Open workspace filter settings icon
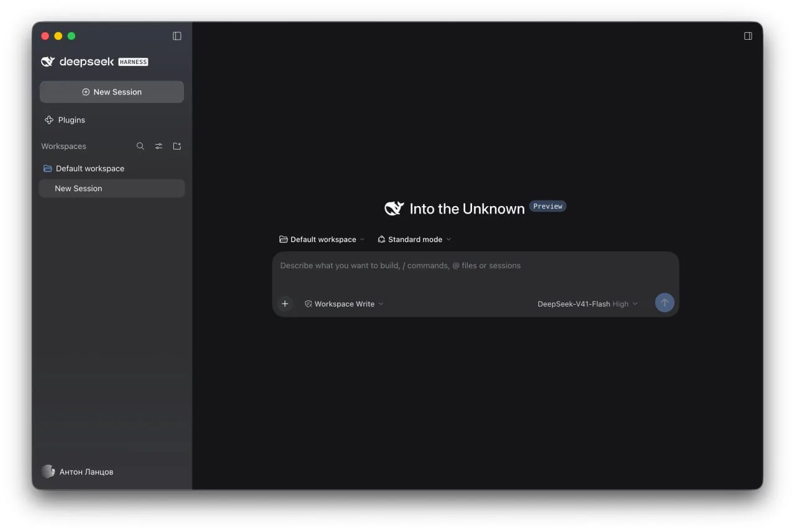Screen dimensions: 795x532 click(x=159, y=147)
